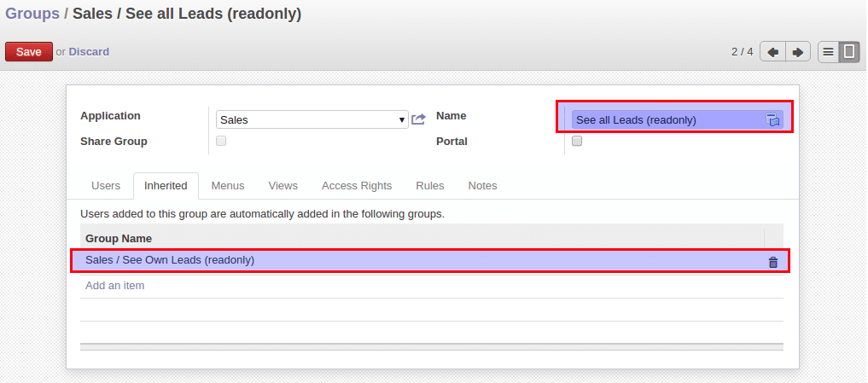
Task: Save the group record
Action: 29,51
